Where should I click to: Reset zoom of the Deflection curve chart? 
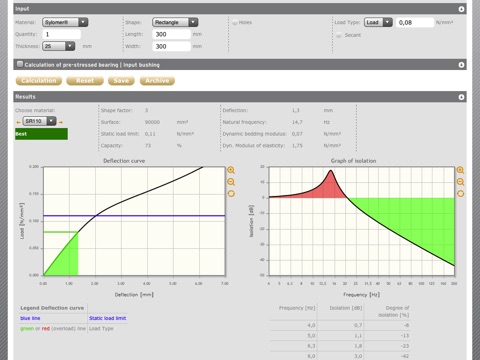tap(231, 194)
